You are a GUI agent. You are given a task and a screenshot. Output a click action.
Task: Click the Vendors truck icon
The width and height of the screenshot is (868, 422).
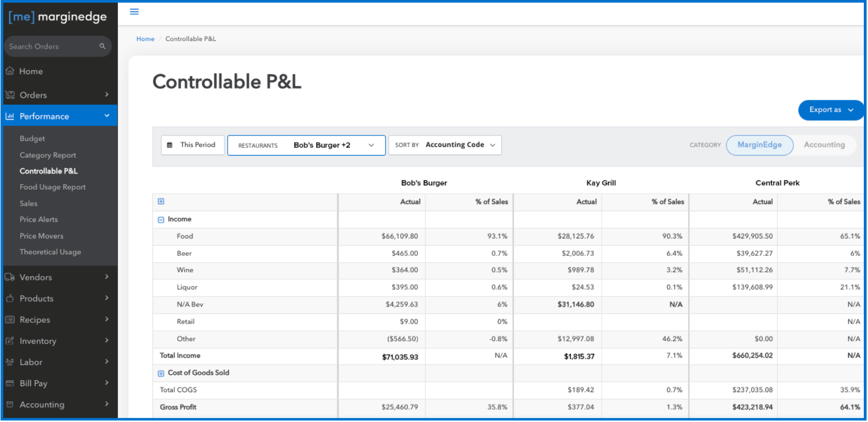click(x=10, y=277)
